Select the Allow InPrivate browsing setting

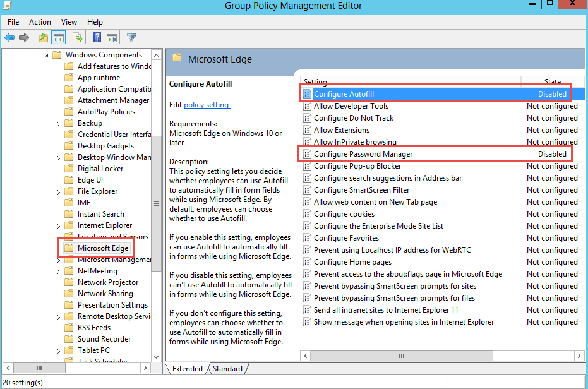click(x=443, y=142)
